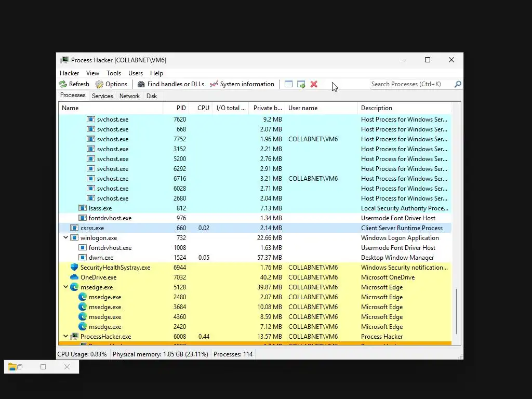Click the process list vertical scrollbar thumb
The image size is (532, 399).
coord(457,312)
